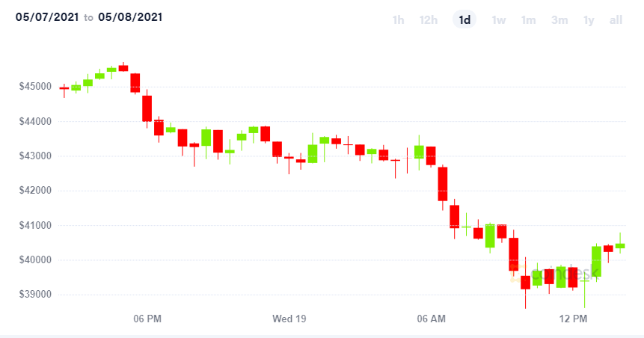Click the 06 PM time axis label

(147, 319)
